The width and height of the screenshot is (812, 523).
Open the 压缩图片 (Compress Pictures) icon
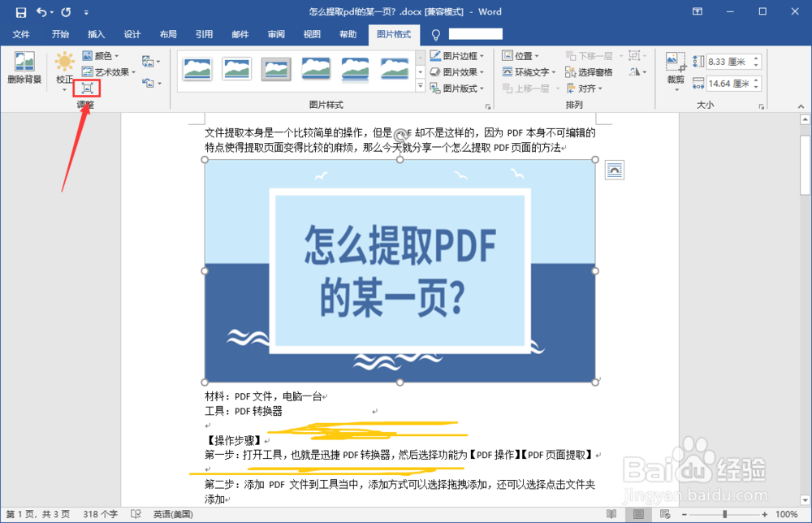pos(86,88)
